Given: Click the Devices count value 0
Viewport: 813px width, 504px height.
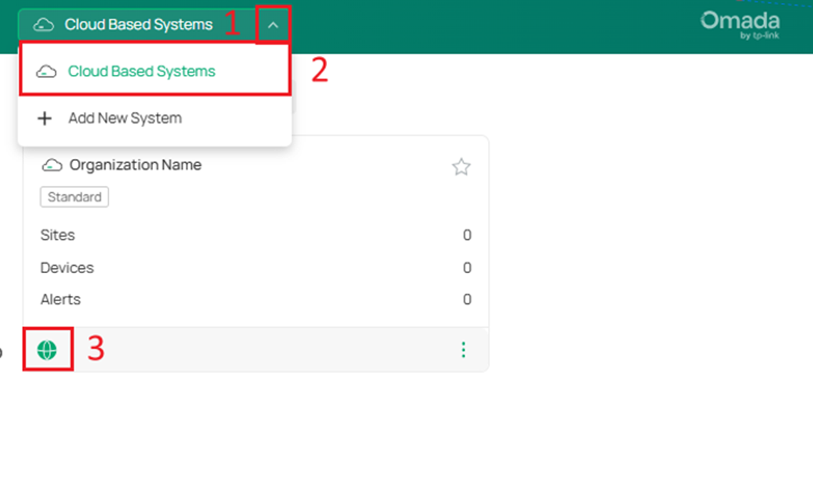Looking at the screenshot, I should click(x=467, y=267).
